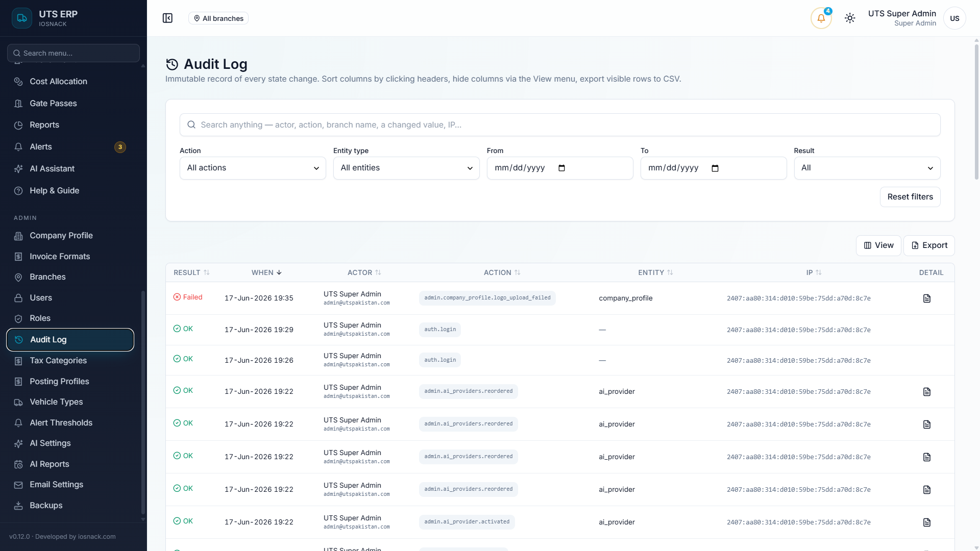Focus the Search menu field
This screenshot has width=980, height=551.
pos(73,53)
